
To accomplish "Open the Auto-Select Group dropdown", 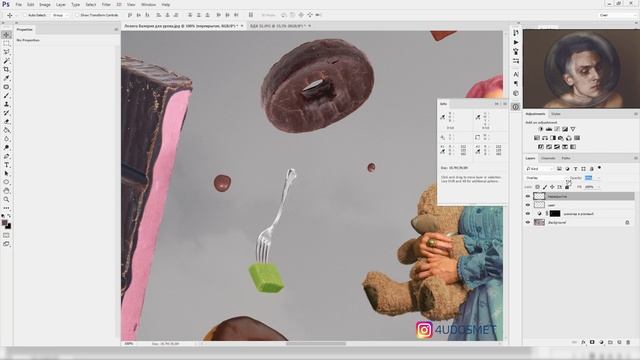I will tap(60, 15).
